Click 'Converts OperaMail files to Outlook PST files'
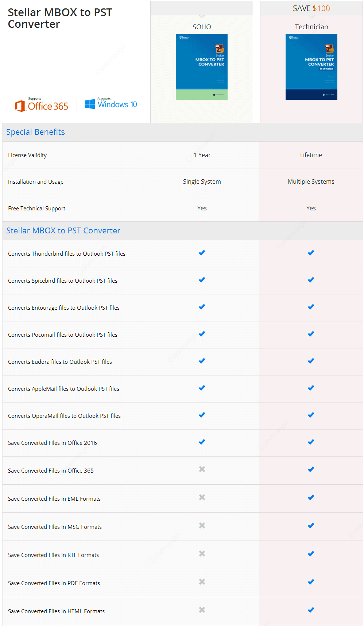Image resolution: width=364 pixels, height=626 pixels. point(64,416)
